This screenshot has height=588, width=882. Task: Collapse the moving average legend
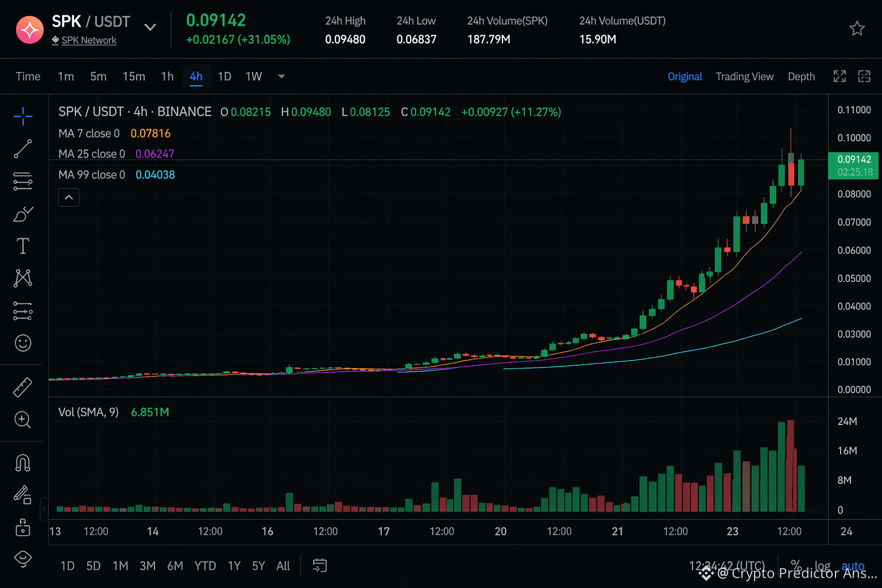pos(69,198)
